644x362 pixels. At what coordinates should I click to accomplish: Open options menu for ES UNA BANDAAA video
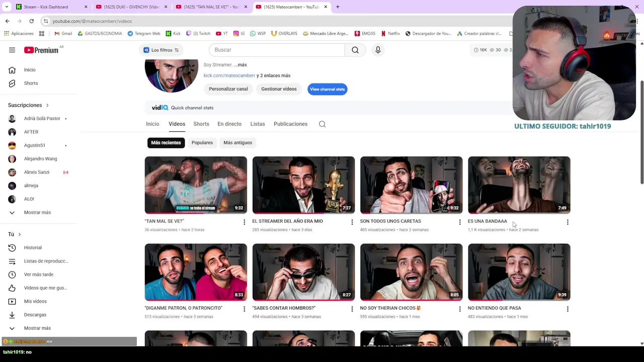568,222
